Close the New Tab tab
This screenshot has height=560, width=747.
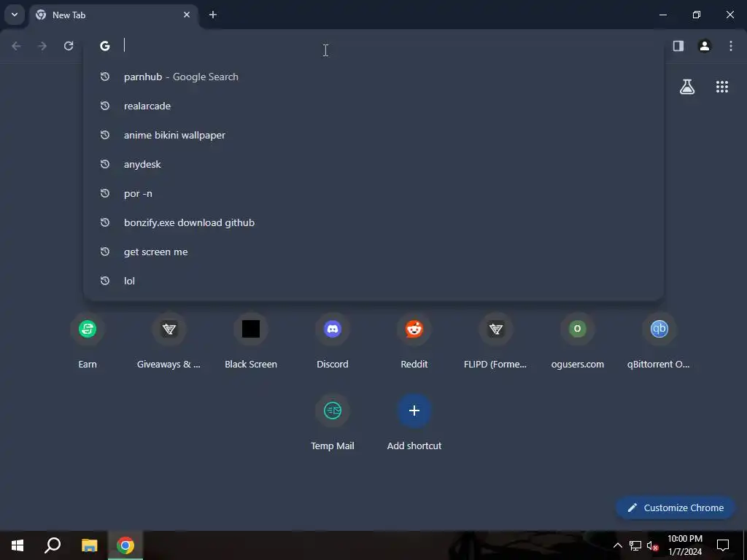point(187,15)
